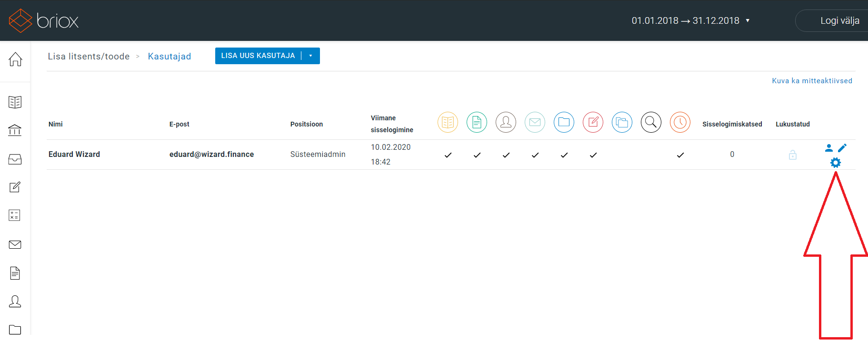This screenshot has width=868, height=350.
Task: Click the teal envelope column header icon
Action: [535, 123]
